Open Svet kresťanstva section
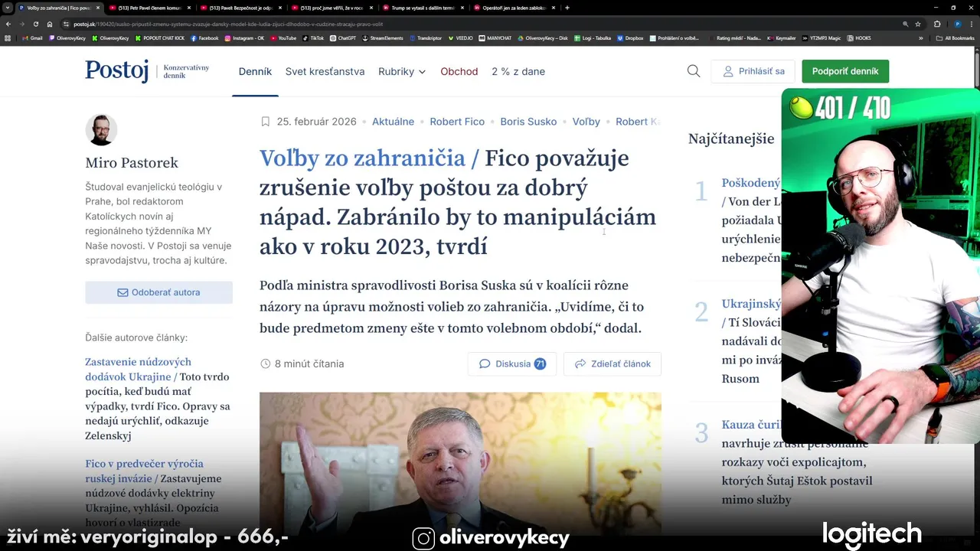980x551 pixels. click(325, 71)
